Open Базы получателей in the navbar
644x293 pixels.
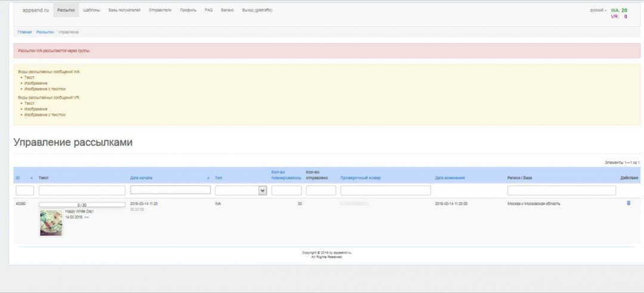click(125, 10)
